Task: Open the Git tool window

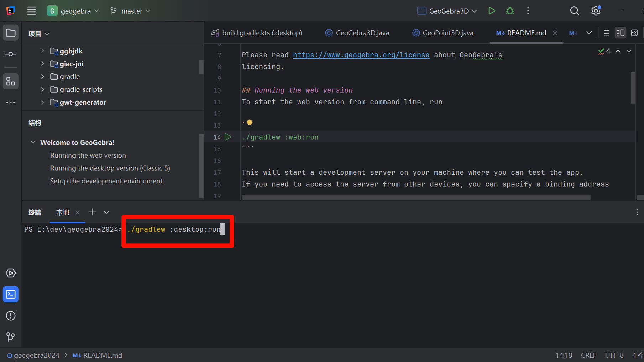Action: coord(11,337)
